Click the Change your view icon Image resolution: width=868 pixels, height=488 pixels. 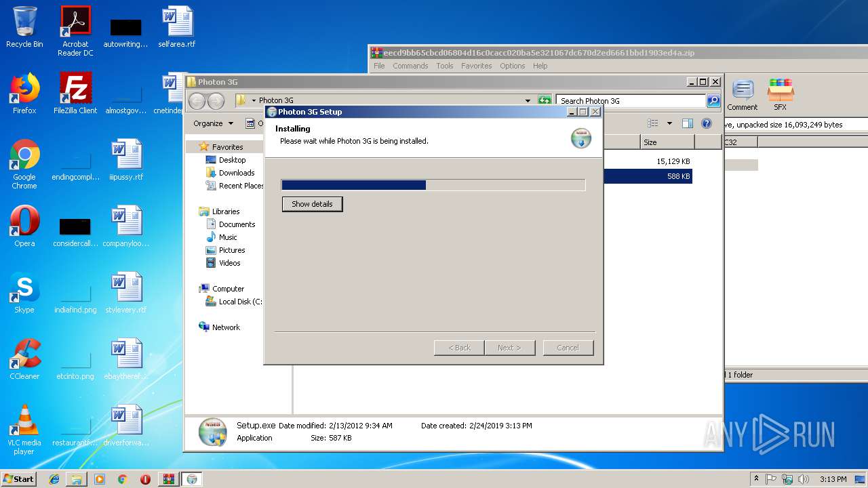click(x=653, y=123)
